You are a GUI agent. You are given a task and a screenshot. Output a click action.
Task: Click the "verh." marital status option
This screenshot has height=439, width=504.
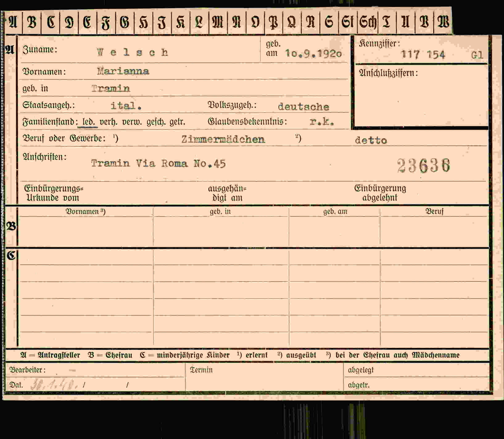pos(108,122)
